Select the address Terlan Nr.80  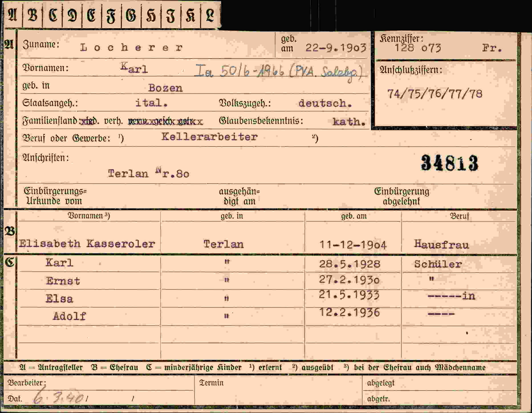(x=148, y=173)
